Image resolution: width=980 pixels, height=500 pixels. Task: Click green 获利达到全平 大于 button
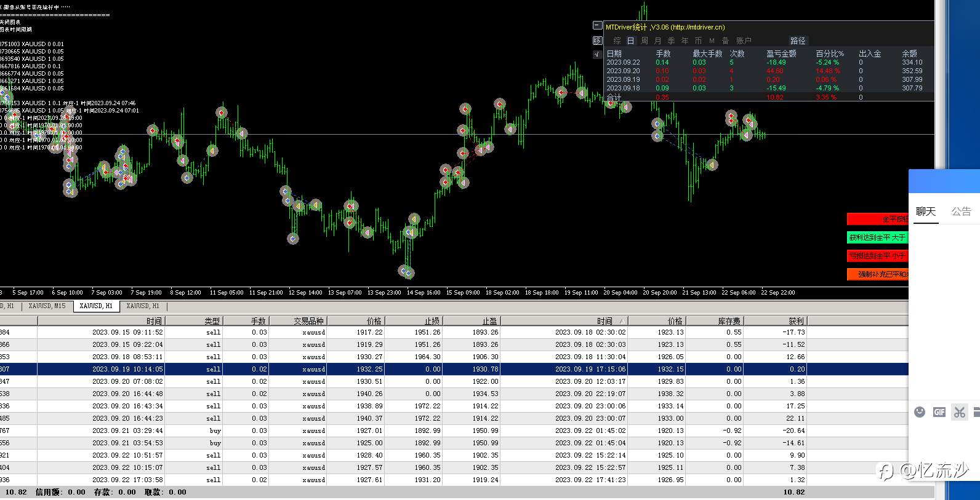(878, 237)
